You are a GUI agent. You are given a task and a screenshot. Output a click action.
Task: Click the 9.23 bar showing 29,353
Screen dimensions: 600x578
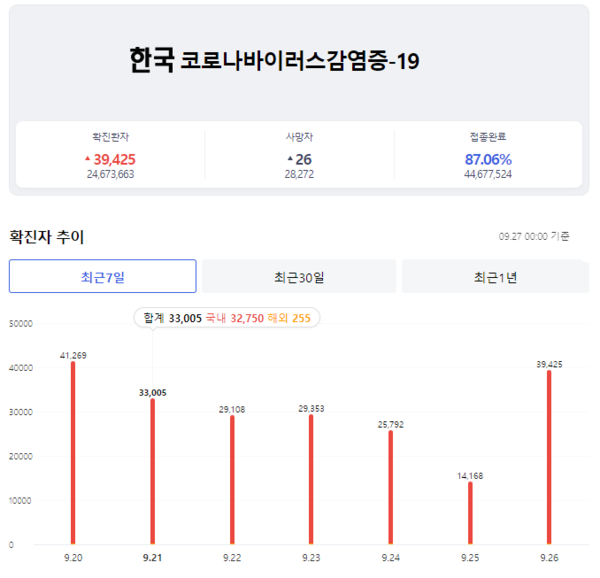(311, 479)
